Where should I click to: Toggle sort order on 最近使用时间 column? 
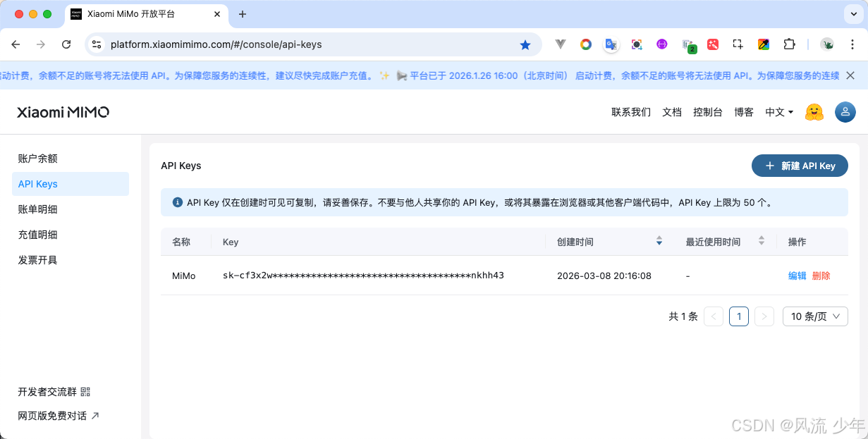click(761, 240)
